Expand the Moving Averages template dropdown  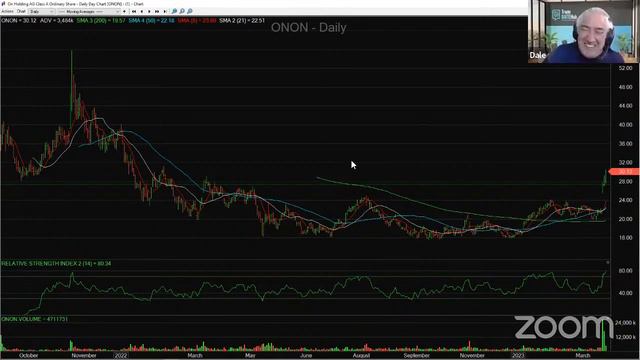coord(89,11)
